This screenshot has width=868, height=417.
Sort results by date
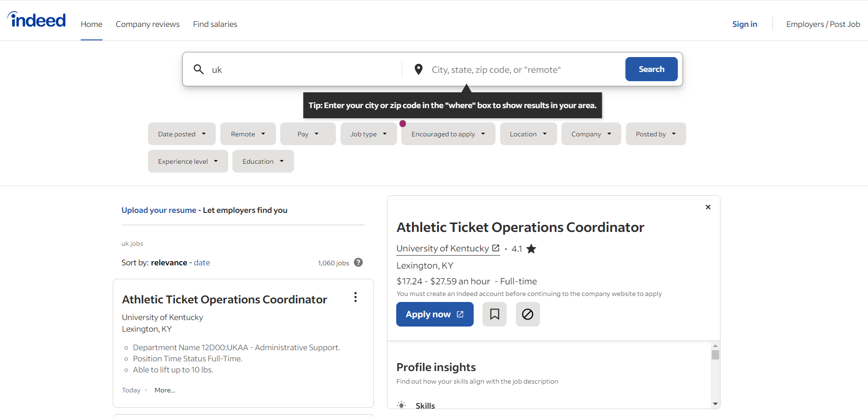click(202, 263)
